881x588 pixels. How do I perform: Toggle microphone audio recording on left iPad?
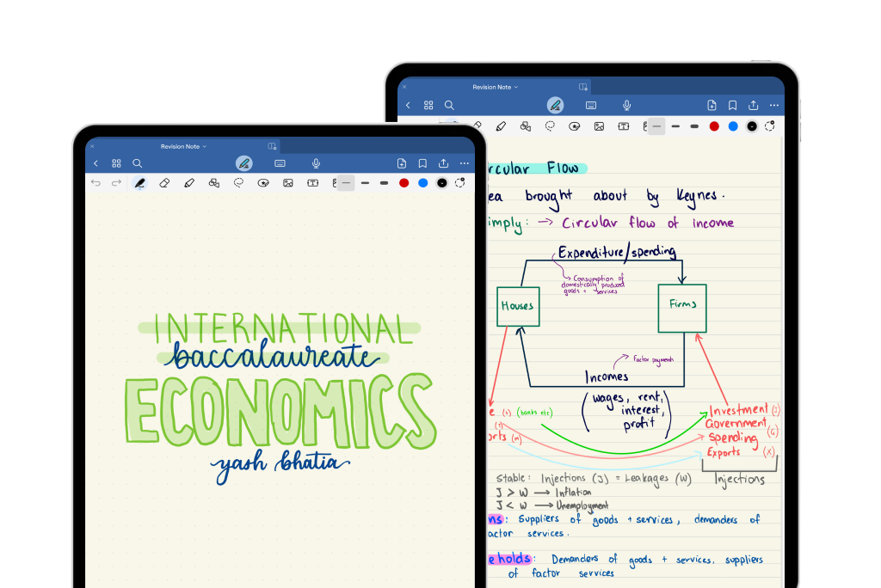pos(317,163)
